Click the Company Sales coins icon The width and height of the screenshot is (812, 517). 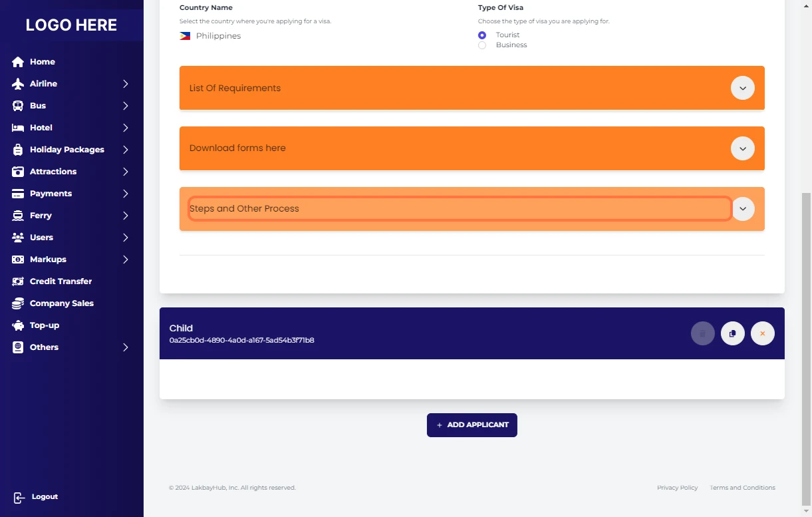click(18, 303)
